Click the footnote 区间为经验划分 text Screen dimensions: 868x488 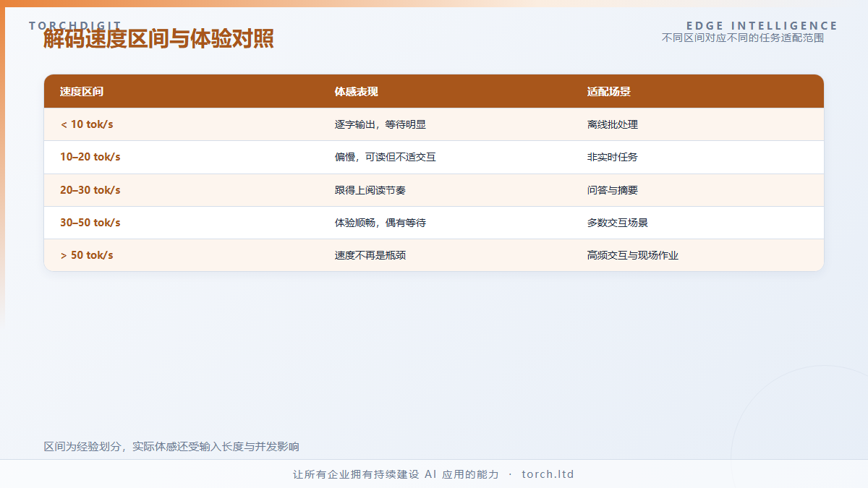(x=171, y=447)
